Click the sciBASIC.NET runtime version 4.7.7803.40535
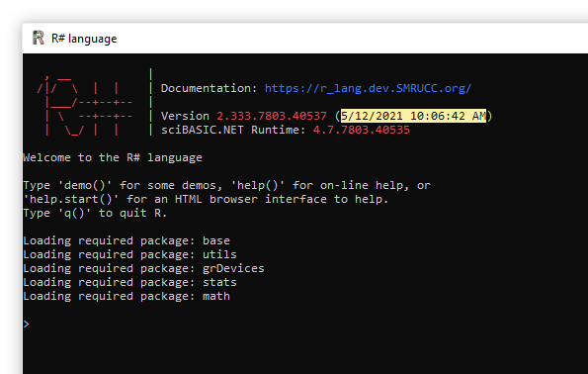 click(x=361, y=130)
